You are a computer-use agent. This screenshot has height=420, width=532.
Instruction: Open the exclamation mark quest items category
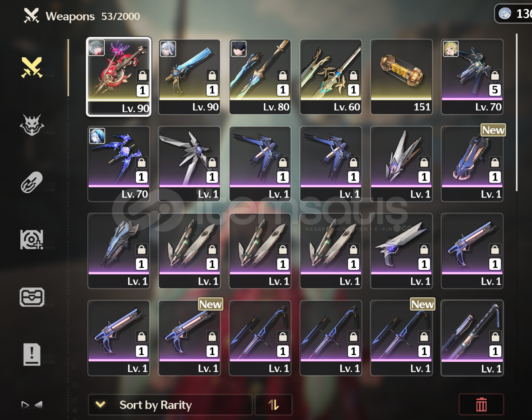(x=32, y=355)
